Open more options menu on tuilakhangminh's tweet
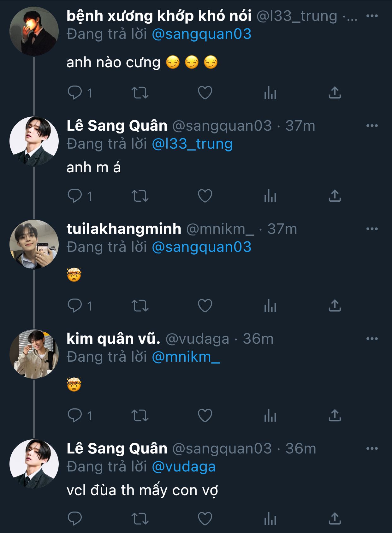 (x=372, y=229)
